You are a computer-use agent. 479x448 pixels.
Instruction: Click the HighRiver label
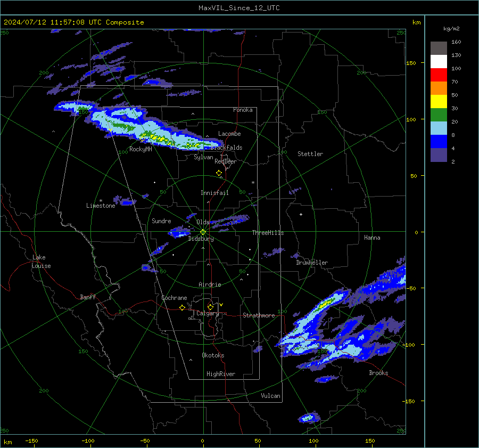[221, 374]
